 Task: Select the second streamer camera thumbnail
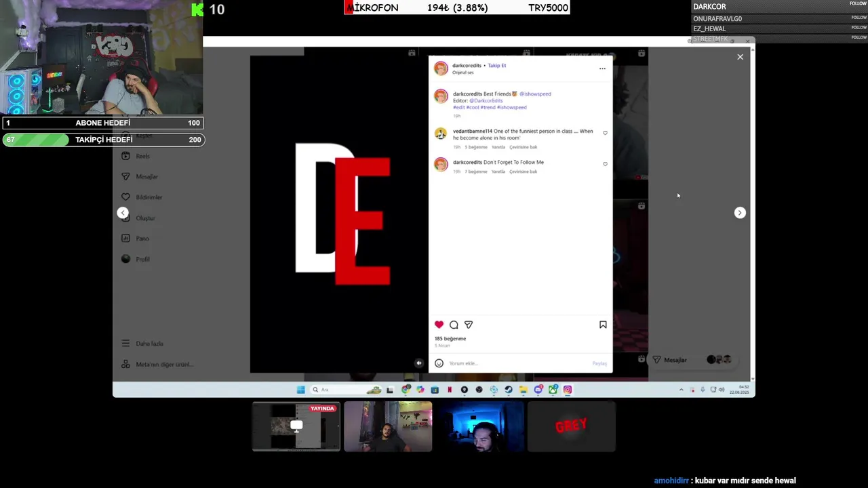click(388, 426)
